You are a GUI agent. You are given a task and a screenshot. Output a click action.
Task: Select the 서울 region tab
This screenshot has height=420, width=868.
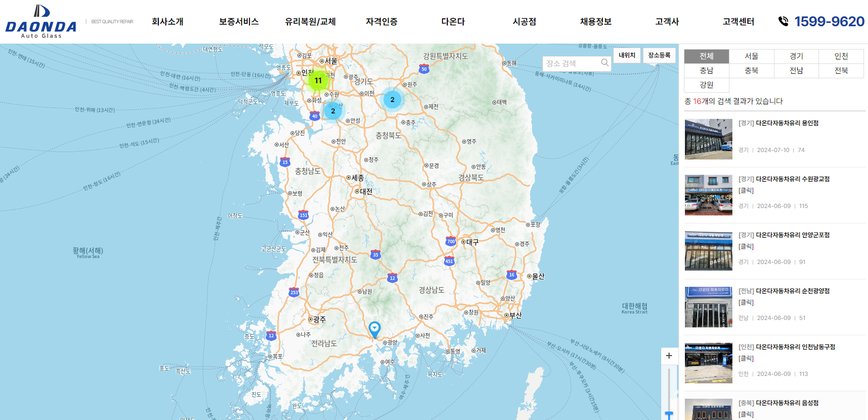[752, 56]
